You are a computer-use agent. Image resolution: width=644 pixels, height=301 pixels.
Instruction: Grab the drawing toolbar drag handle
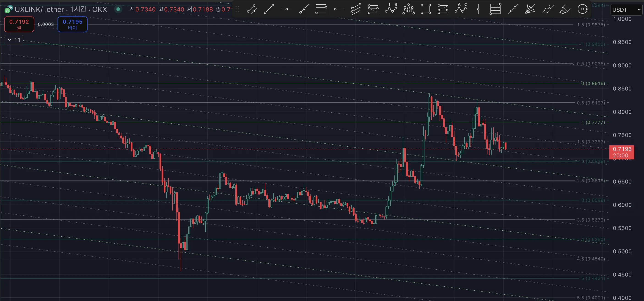click(237, 9)
